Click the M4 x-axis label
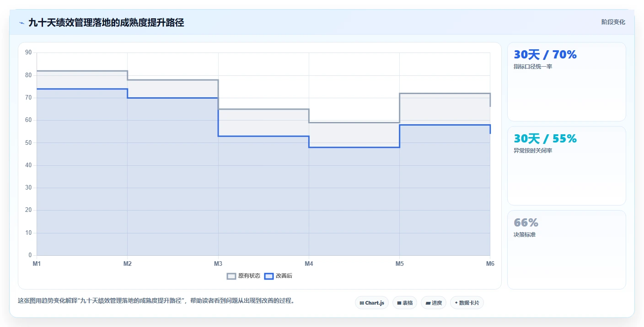The image size is (644, 327). (x=309, y=264)
